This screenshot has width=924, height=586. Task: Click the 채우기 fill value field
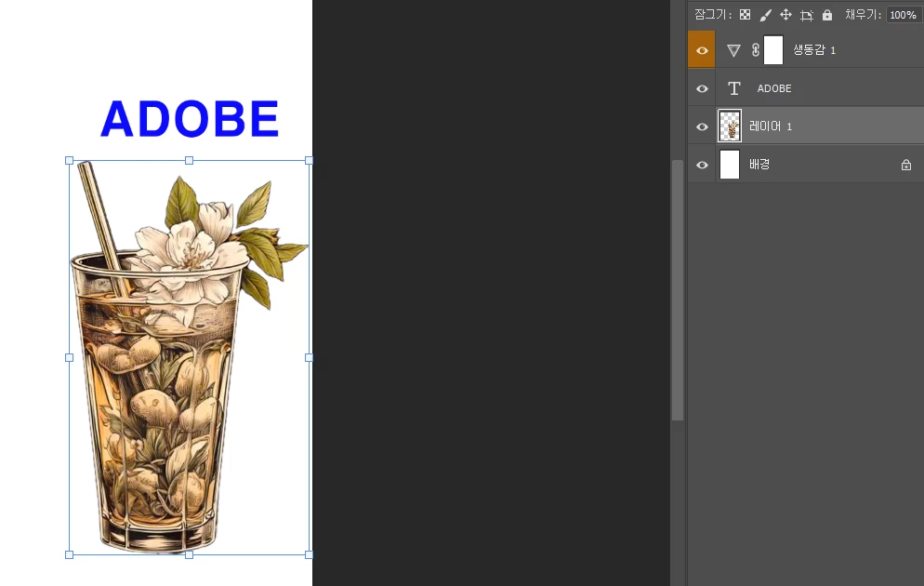pyautogui.click(x=903, y=15)
